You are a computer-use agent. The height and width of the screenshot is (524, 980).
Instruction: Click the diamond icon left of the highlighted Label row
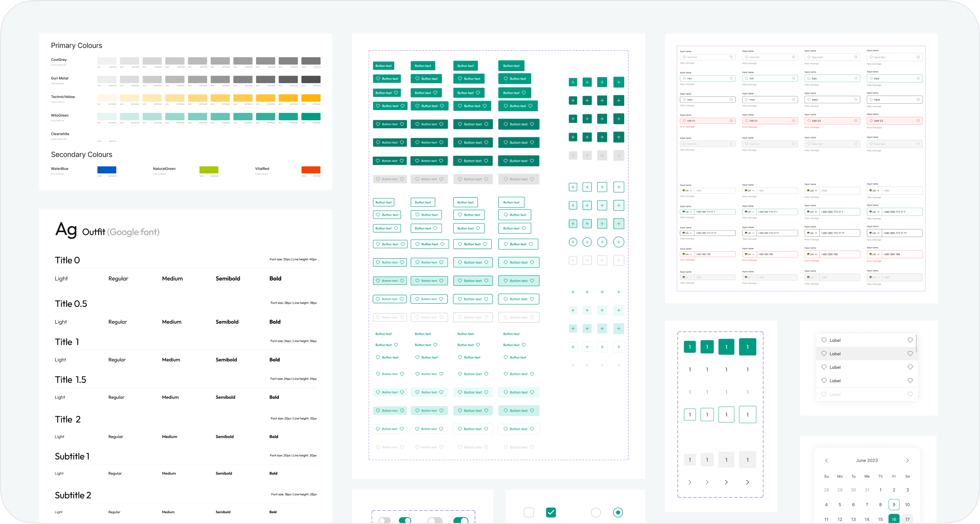coord(824,353)
